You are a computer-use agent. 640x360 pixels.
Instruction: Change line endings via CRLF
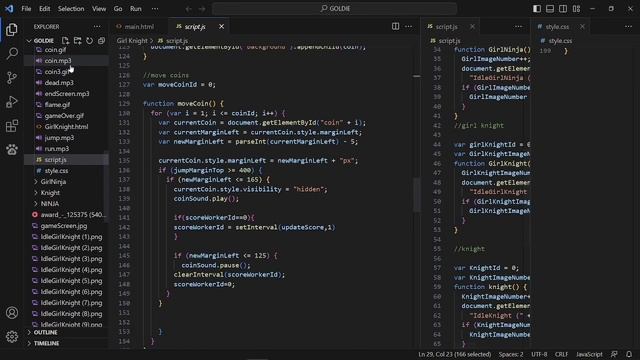point(561,354)
